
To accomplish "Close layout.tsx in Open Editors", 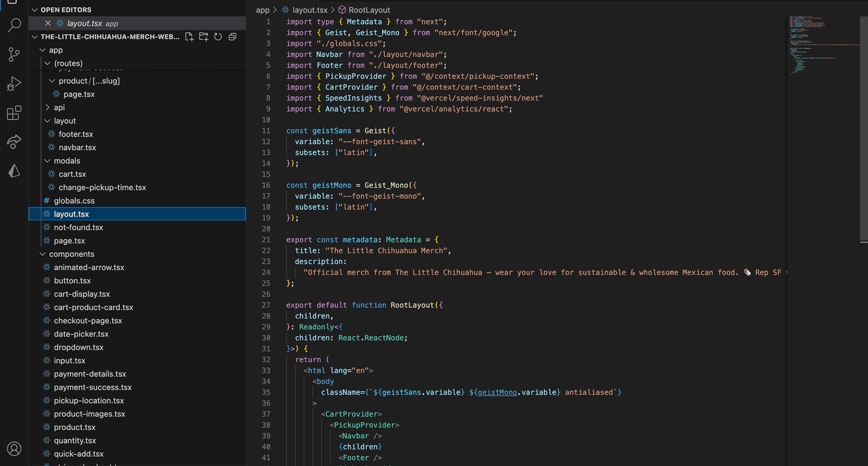I will pyautogui.click(x=47, y=23).
